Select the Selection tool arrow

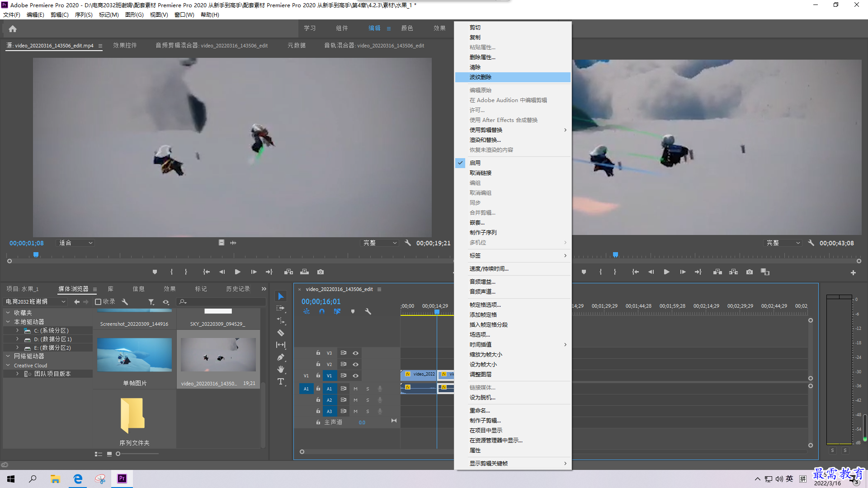[x=281, y=296]
